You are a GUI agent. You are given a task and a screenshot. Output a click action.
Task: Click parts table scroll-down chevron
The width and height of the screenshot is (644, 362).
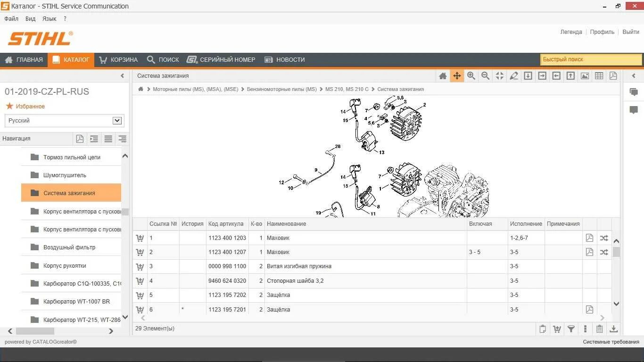616,304
